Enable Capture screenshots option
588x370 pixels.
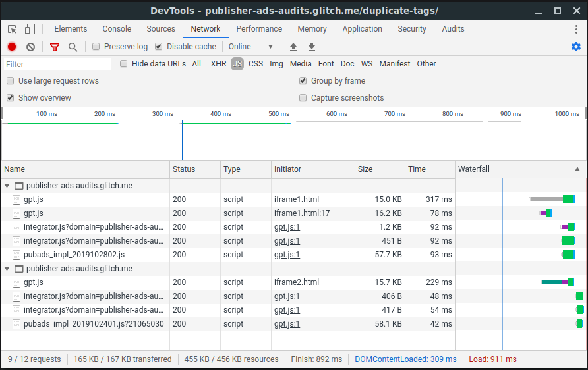303,98
